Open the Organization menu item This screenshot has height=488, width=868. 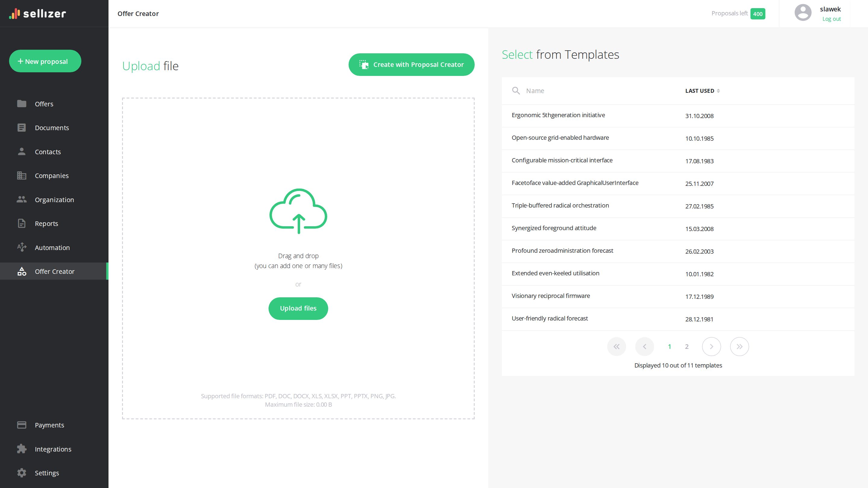[54, 199]
